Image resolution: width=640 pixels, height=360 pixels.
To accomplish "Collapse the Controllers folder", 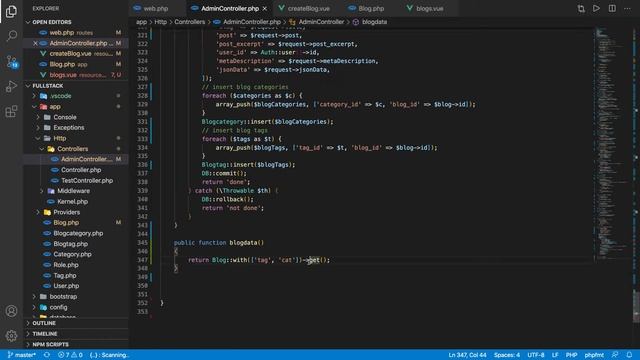I will point(72,149).
